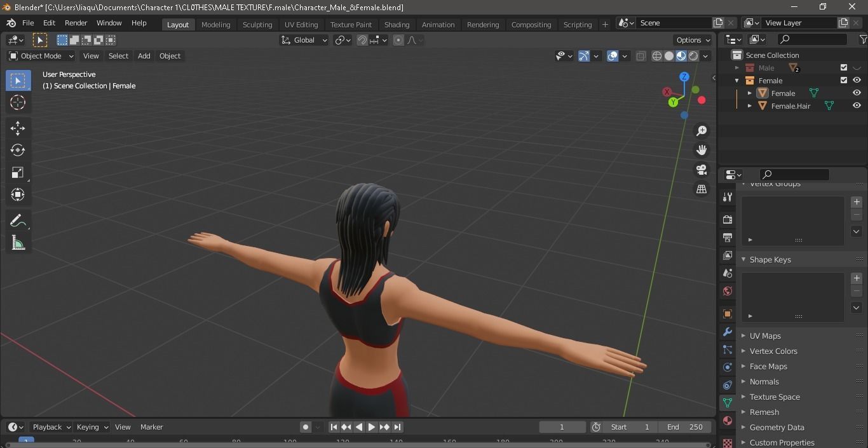
Task: Switch perspective/orthographic with the grid icon
Action: coord(702,189)
